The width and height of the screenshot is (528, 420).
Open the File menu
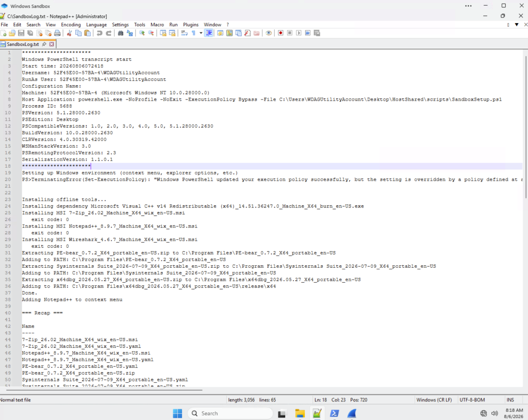click(x=4, y=25)
